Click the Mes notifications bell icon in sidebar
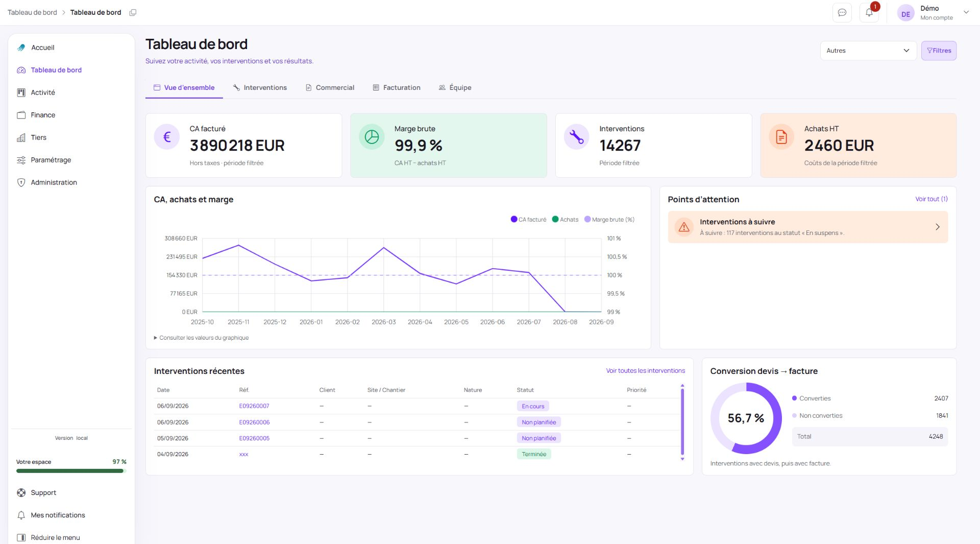 (21, 515)
